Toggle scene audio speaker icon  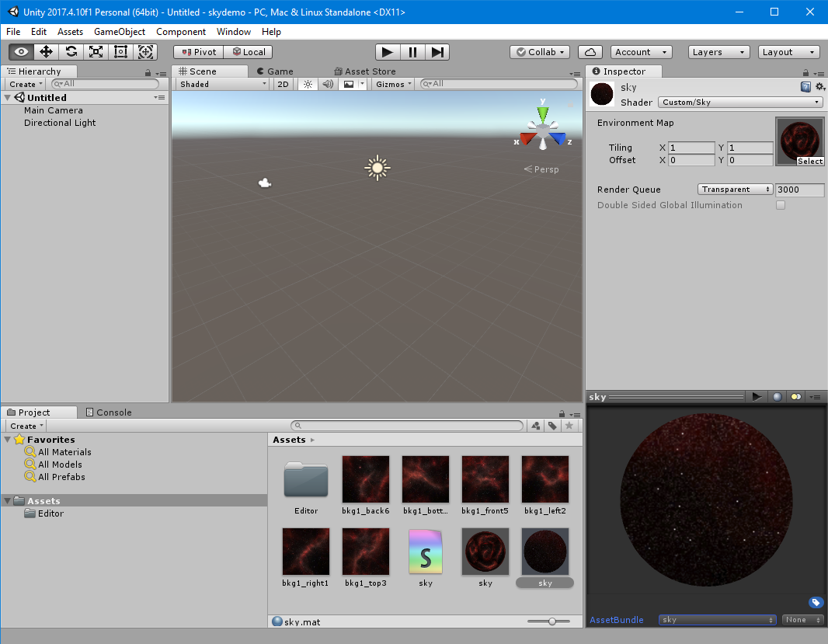coord(328,84)
